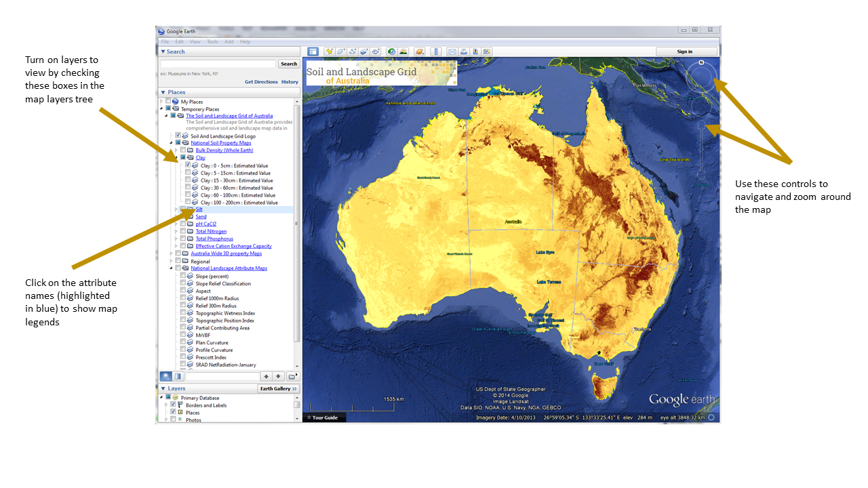This screenshot has width=868, height=488.
Task: Click the Search button
Action: 289,64
